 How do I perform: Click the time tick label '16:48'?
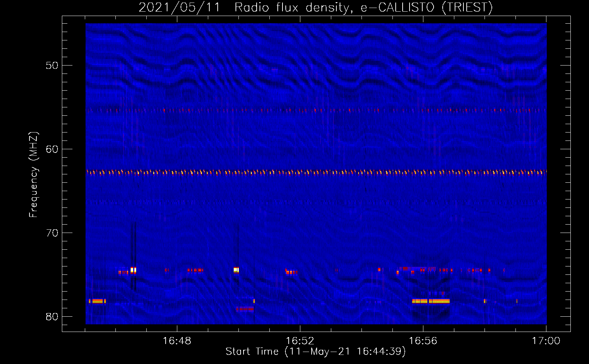177,341
